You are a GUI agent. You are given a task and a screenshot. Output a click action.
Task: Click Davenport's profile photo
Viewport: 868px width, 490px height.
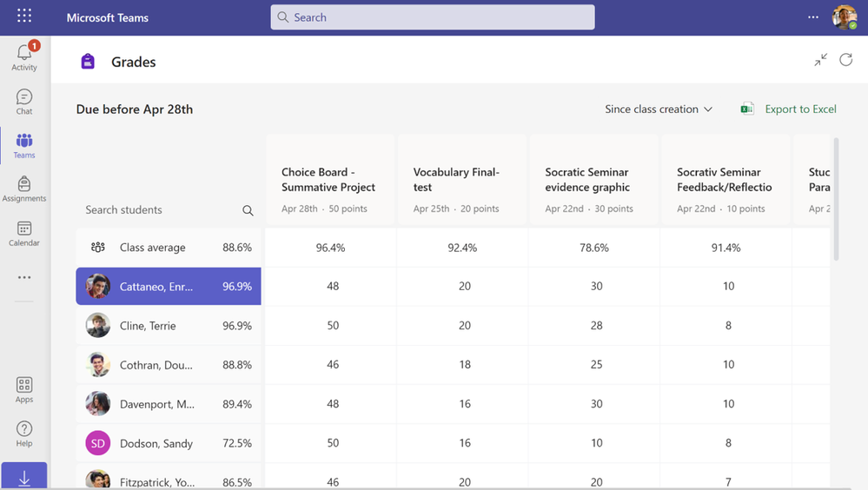tap(98, 404)
